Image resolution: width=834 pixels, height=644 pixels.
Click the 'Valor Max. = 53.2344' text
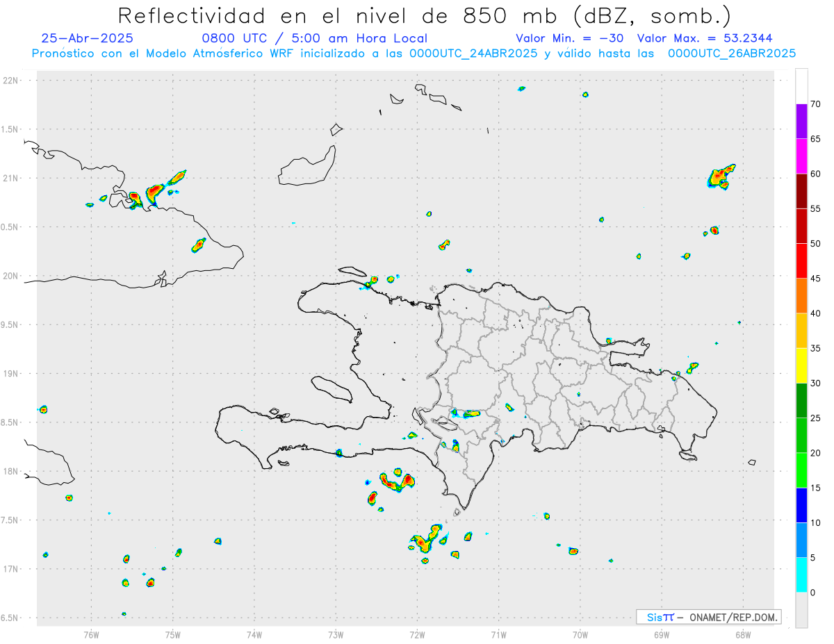tap(705, 38)
